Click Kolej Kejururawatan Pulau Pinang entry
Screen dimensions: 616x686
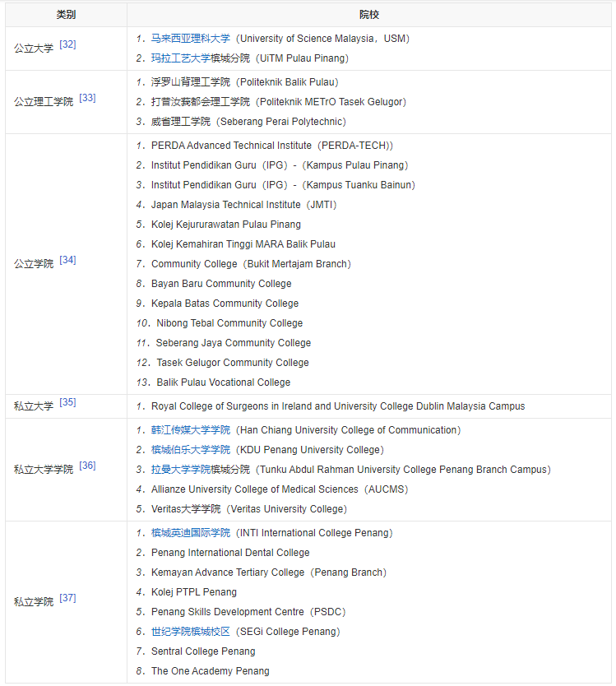coord(225,225)
